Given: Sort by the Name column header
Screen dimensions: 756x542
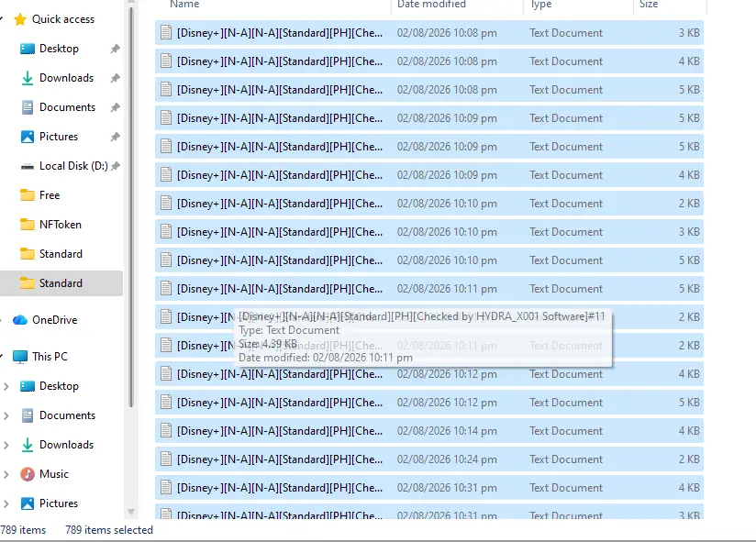Looking at the screenshot, I should pos(184,5).
